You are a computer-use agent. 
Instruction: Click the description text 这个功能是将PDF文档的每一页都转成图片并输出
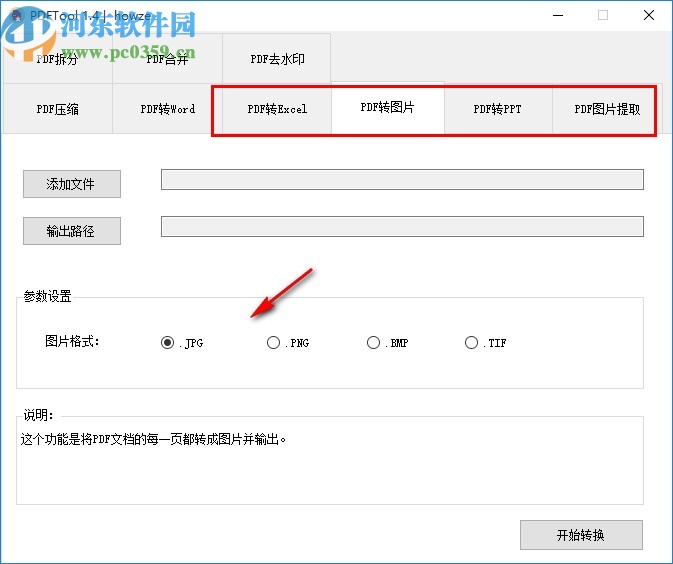coord(153,440)
